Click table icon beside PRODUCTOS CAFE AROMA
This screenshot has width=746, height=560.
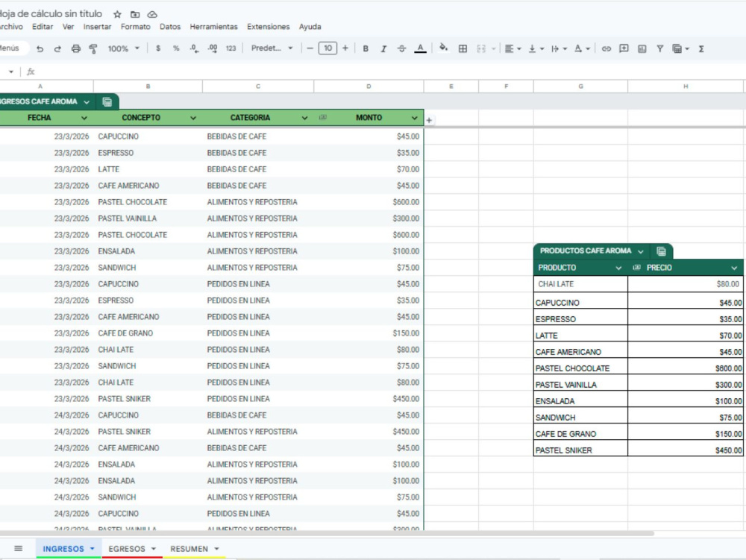coord(661,251)
